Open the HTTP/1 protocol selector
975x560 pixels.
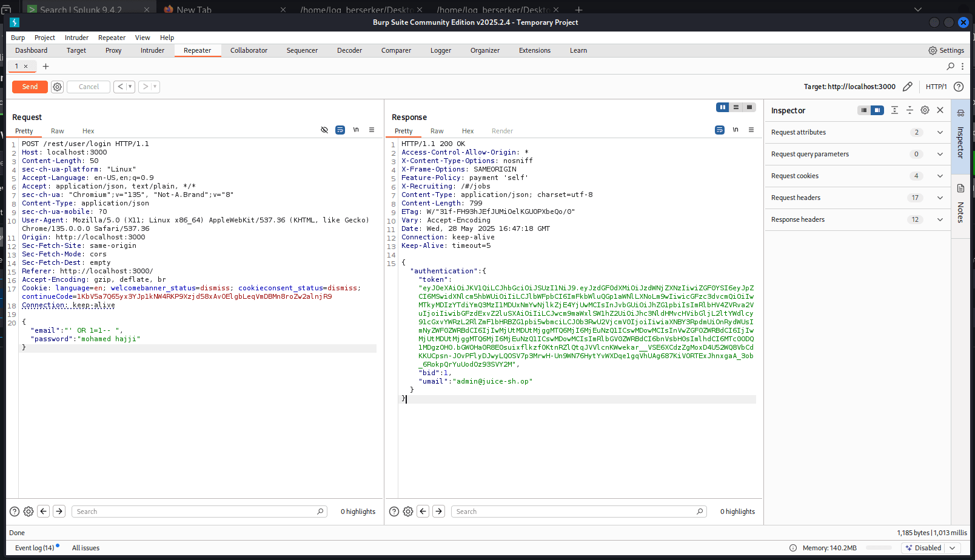click(x=936, y=87)
